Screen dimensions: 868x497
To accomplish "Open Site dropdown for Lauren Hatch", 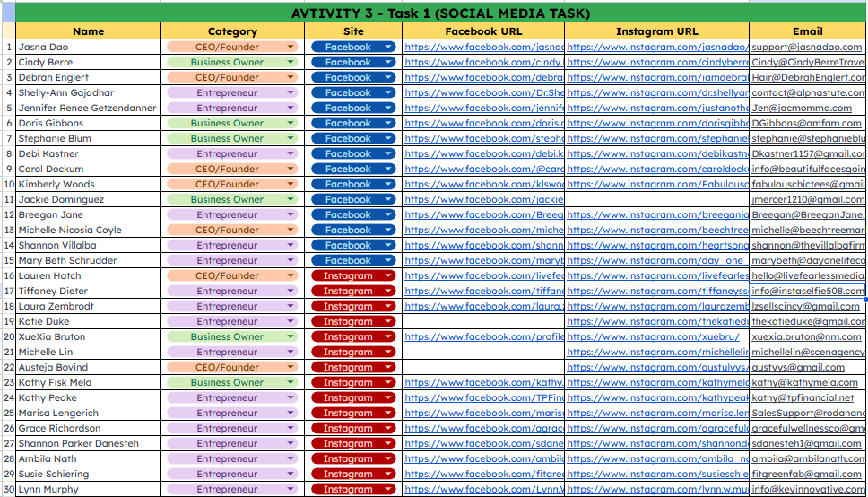I will [388, 275].
